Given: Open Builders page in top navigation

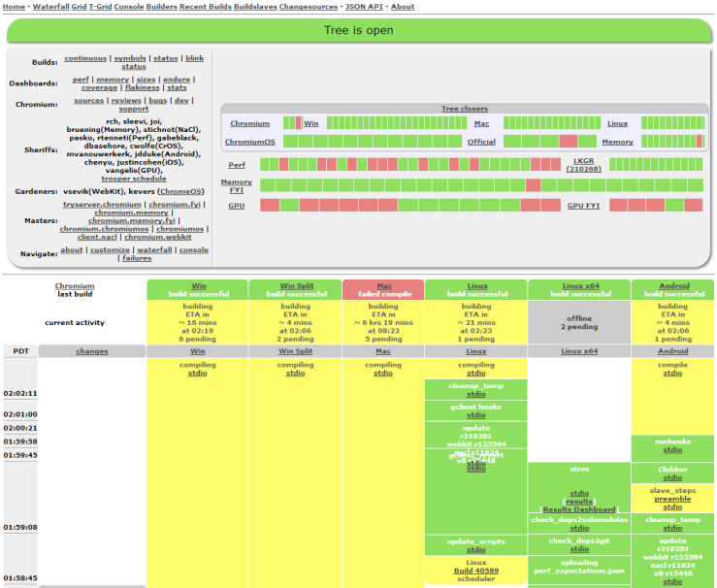Looking at the screenshot, I should click(x=161, y=7).
